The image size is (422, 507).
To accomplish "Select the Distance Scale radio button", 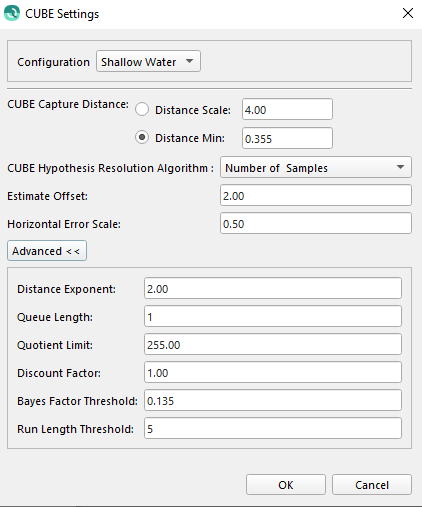I will (142, 110).
